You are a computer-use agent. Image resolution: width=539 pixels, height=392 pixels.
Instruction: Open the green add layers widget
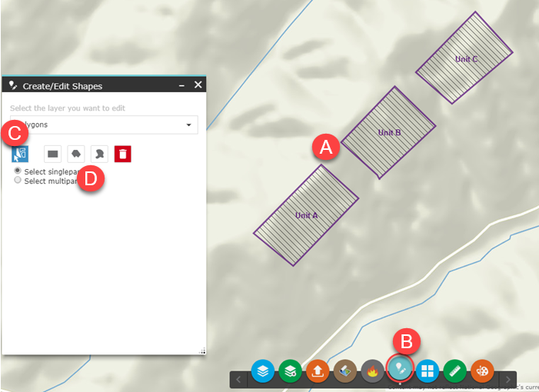290,371
